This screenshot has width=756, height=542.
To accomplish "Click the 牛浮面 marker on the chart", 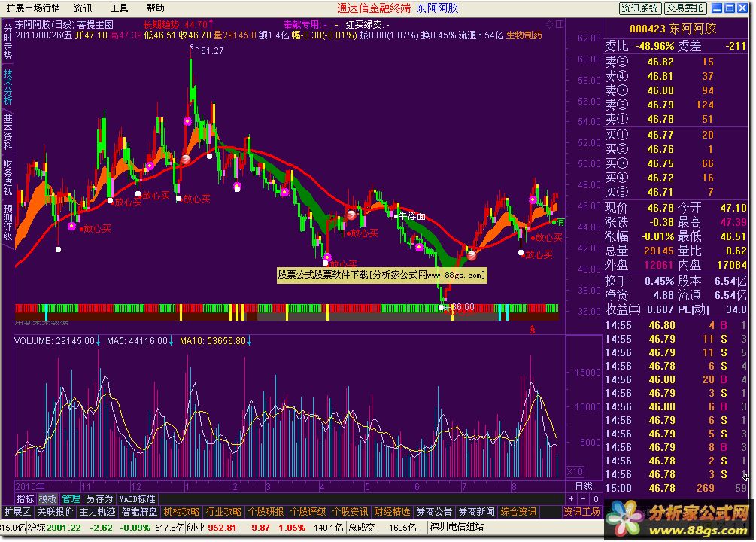I will tap(412, 216).
